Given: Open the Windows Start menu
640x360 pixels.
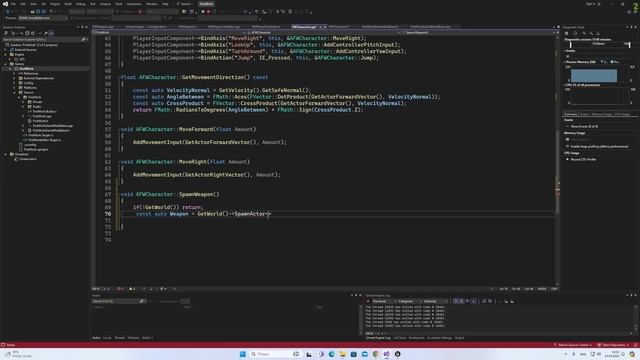Looking at the screenshot, I should pyautogui.click(x=242, y=354).
